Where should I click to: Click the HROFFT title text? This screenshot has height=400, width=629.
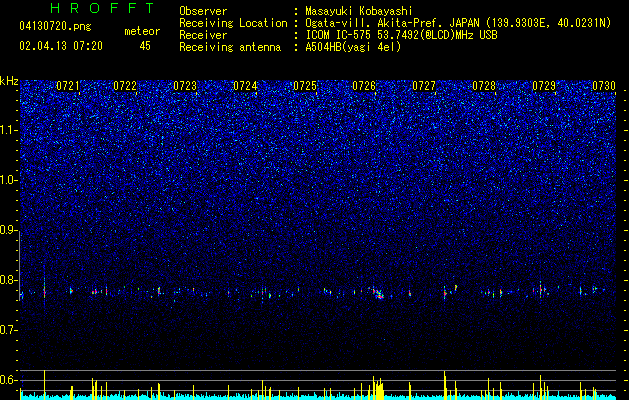pos(103,8)
